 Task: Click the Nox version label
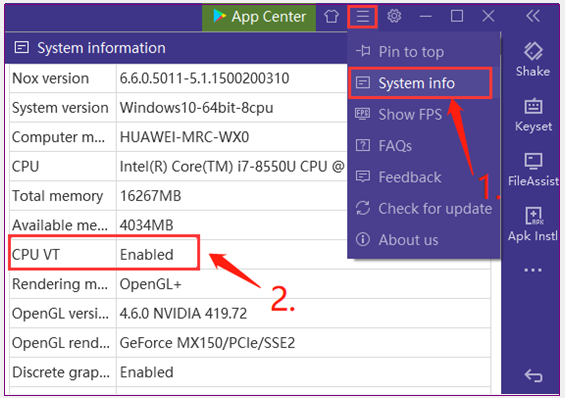point(50,79)
